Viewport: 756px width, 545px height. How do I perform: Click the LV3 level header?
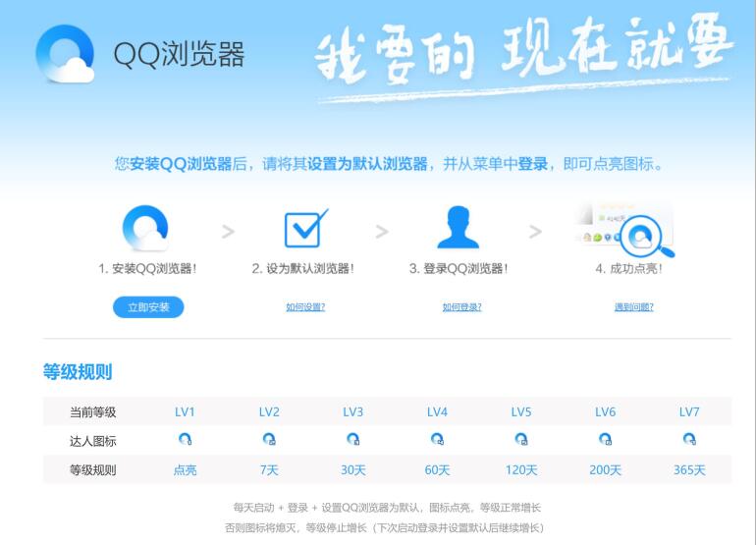click(x=352, y=411)
